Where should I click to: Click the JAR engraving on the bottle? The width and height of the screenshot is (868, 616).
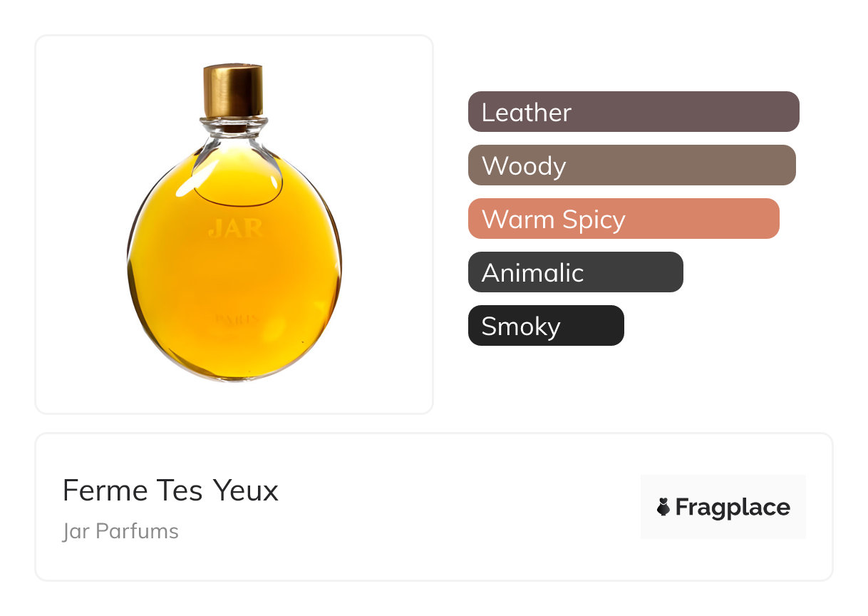236,230
